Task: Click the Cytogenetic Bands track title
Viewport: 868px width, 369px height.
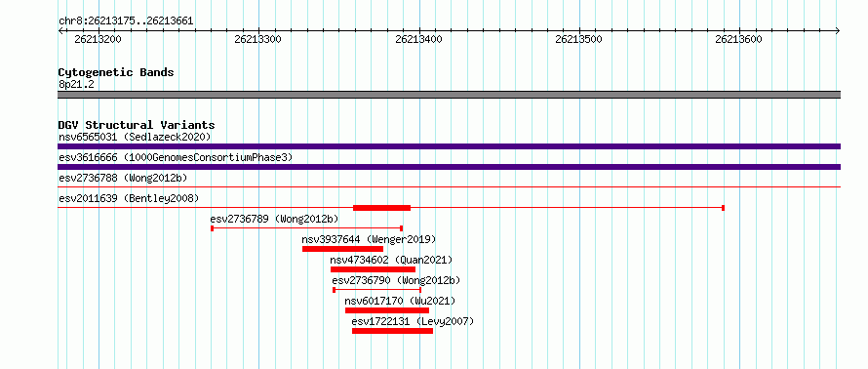Action: 116,72
